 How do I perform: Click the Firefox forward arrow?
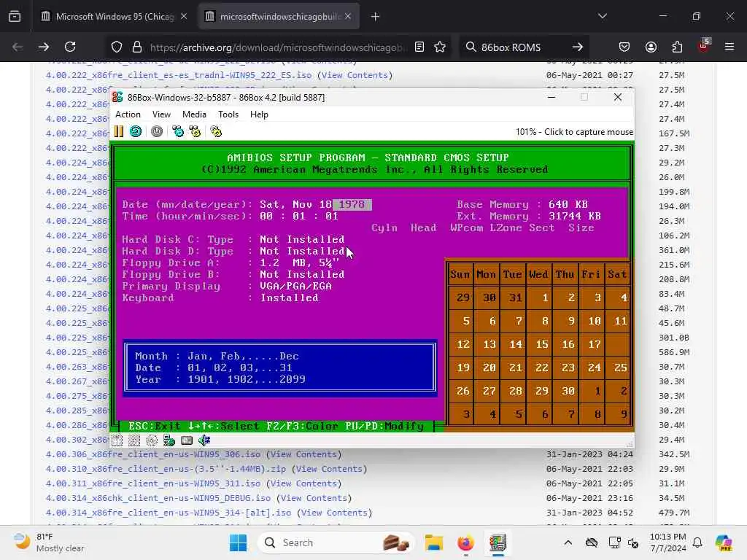[44, 47]
